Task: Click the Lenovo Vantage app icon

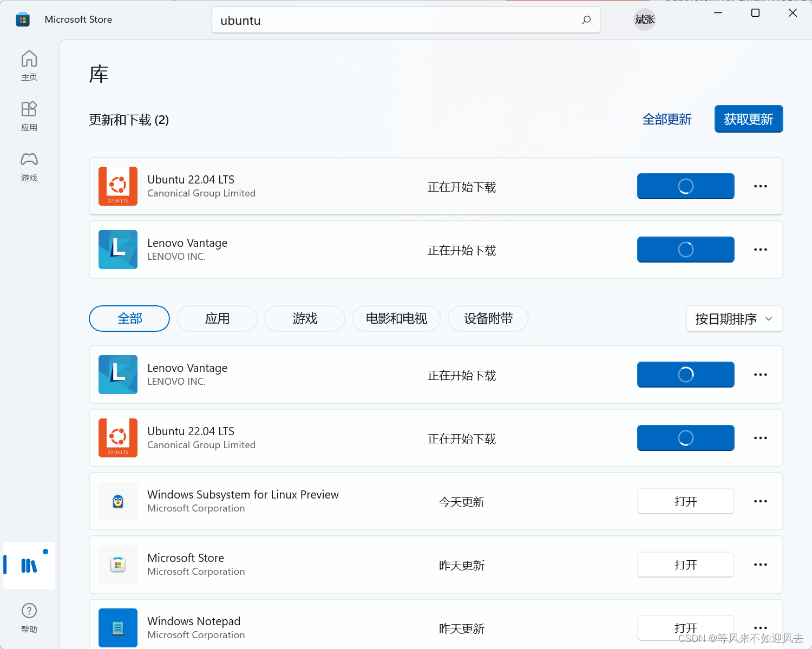Action: click(117, 250)
